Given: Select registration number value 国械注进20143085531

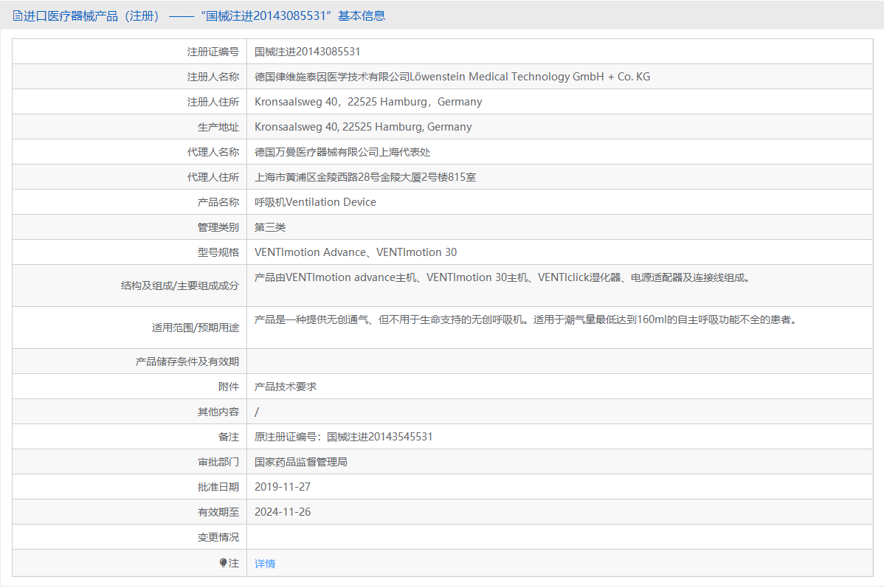Looking at the screenshot, I should point(307,52).
